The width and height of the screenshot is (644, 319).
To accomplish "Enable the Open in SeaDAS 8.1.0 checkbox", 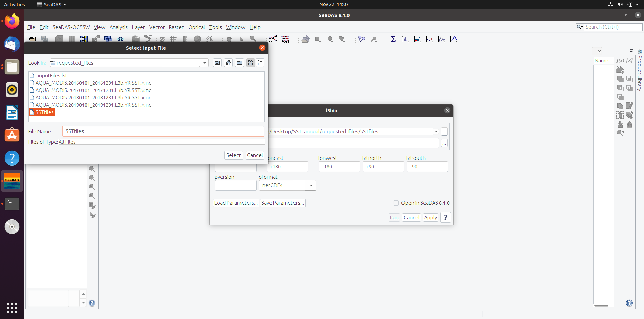I will point(396,203).
